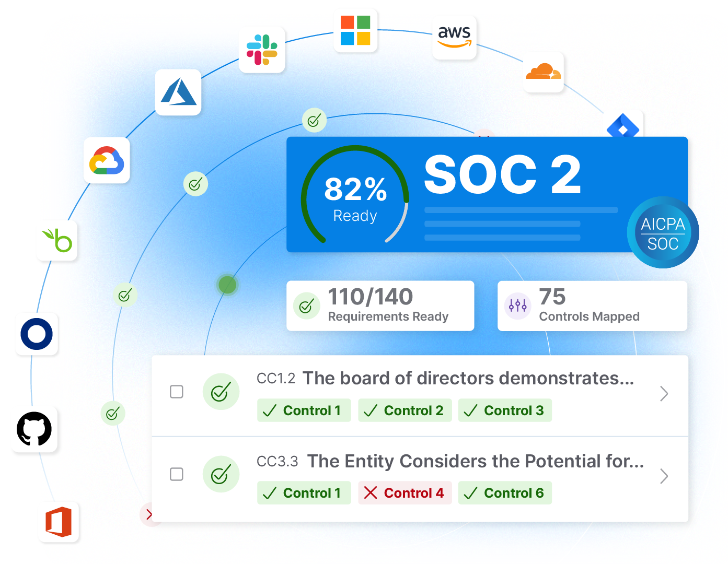The image size is (728, 564).
Task: Open the Microsoft logo tile
Action: 355,30
